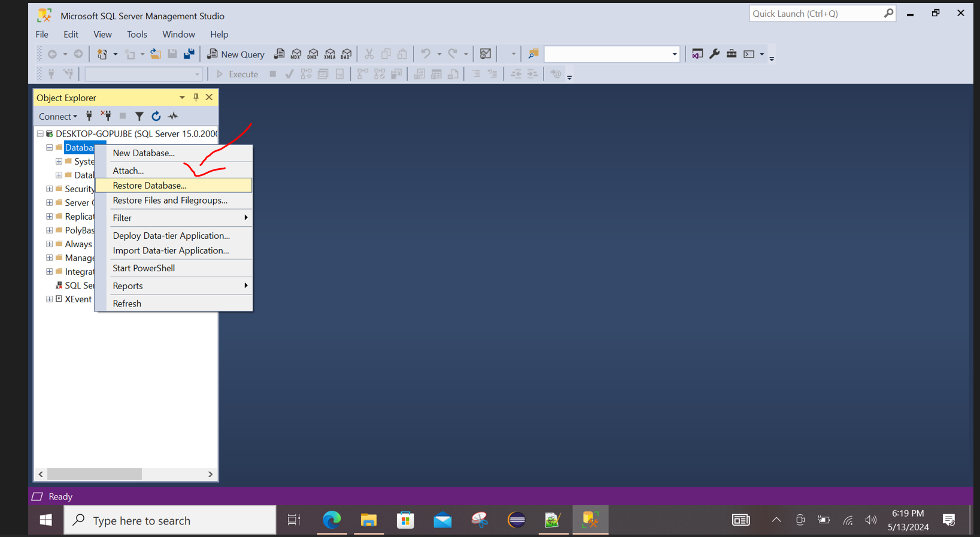Select Start PowerShell from context menu
Viewport: 980px width, 537px height.
174,268
